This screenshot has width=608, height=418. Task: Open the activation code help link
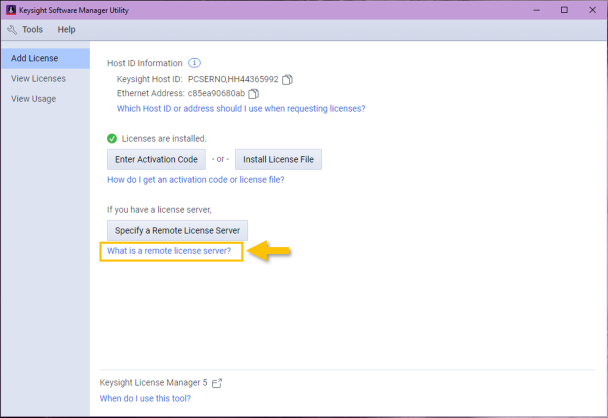196,180
